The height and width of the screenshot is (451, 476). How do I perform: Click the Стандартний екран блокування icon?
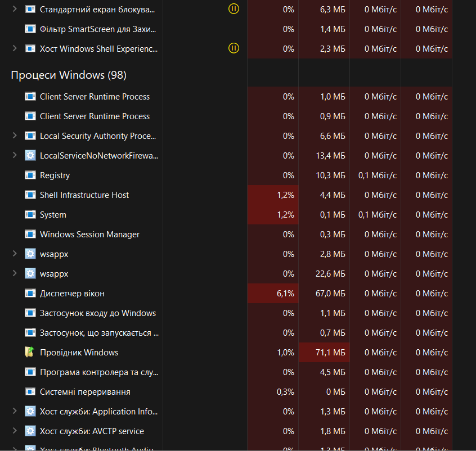click(30, 10)
